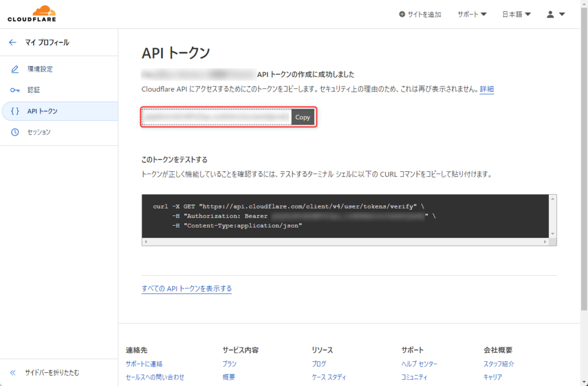Viewport: 588px width, 386px height.
Task: Open the 日本語 language dropdown
Action: click(516, 14)
